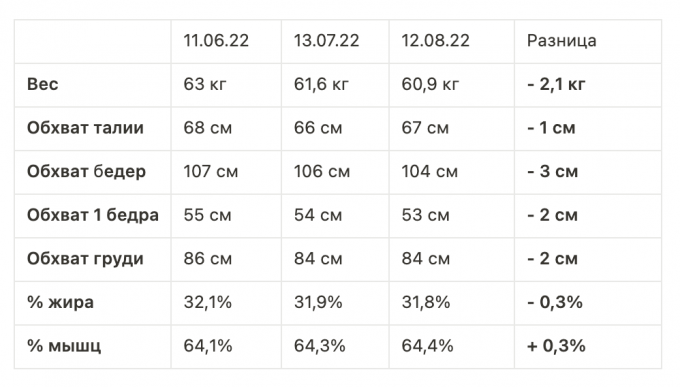
Task: Select the Обхват талии row label
Action: pos(85,128)
